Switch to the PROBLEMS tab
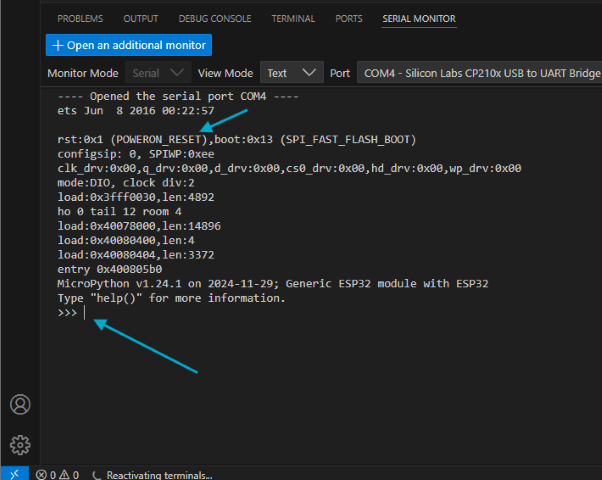602x480 pixels. (80, 18)
